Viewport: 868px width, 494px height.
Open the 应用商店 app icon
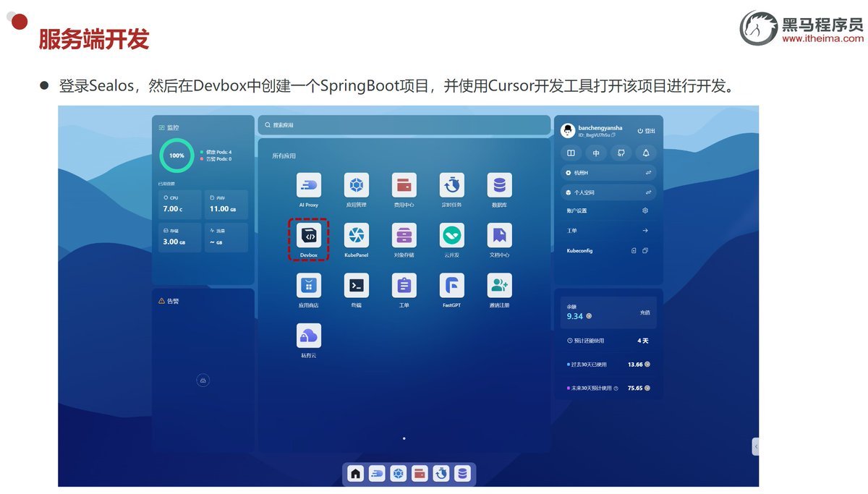309,285
